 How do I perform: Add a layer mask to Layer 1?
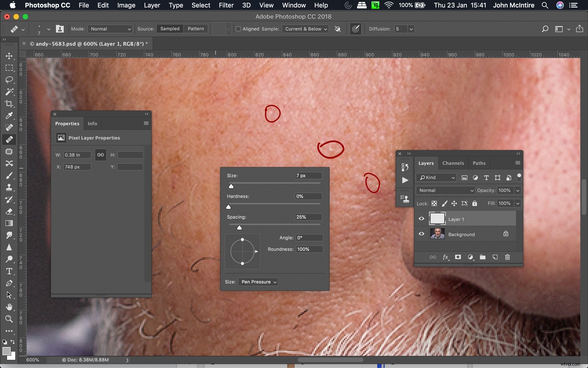pos(458,257)
